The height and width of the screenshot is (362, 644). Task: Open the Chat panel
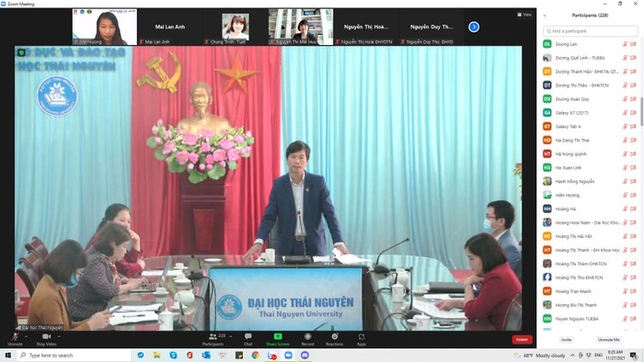[248, 339]
